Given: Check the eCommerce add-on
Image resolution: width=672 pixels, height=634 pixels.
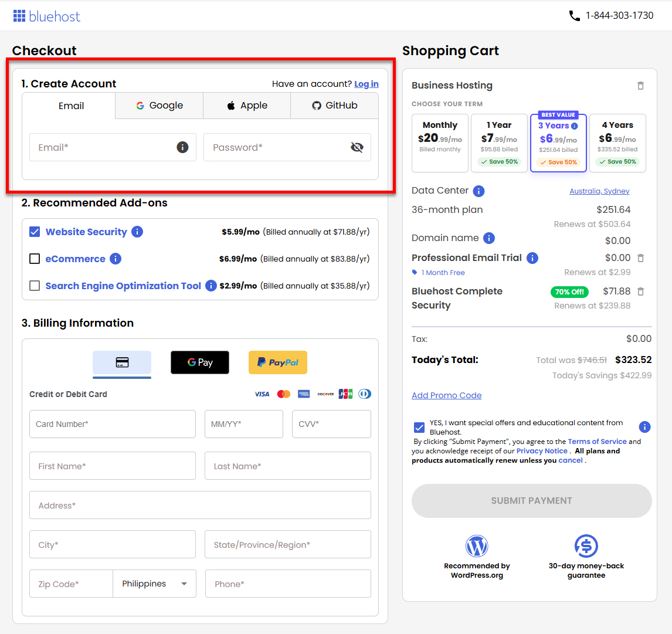Looking at the screenshot, I should (x=35, y=259).
